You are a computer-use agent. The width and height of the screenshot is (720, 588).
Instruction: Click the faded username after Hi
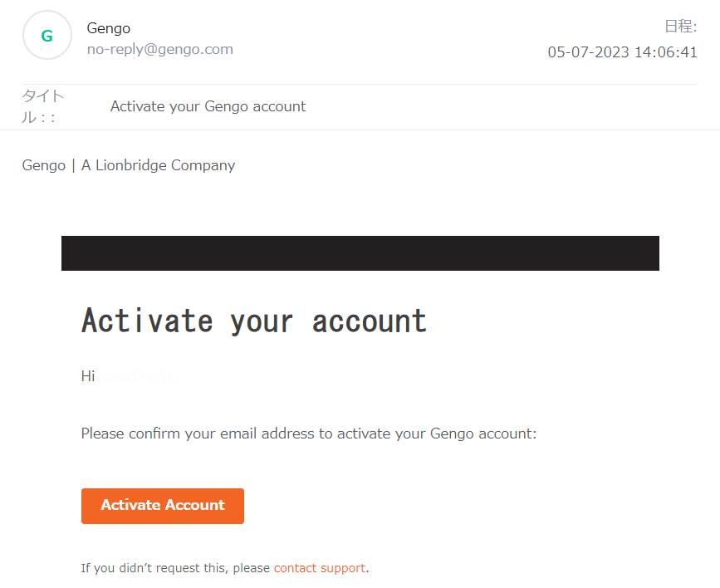140,376
